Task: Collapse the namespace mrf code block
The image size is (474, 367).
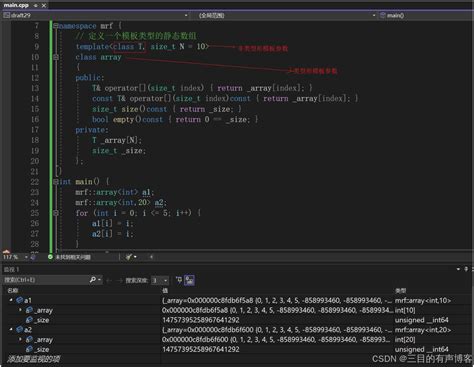Action: [56, 26]
